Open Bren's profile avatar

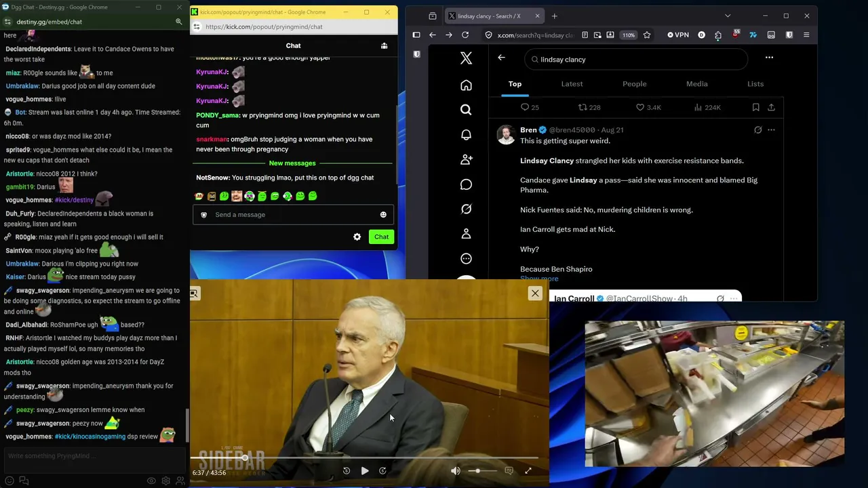pyautogui.click(x=506, y=134)
